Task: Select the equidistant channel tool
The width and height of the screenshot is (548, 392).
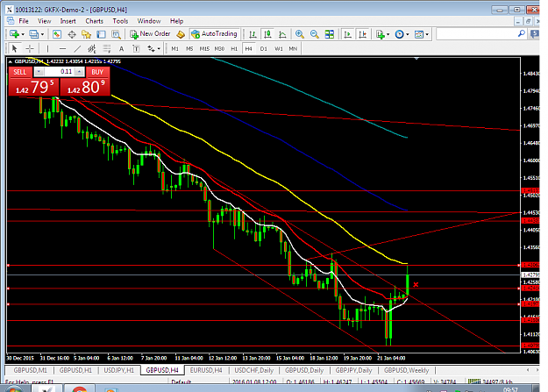Action: pyautogui.click(x=92, y=48)
